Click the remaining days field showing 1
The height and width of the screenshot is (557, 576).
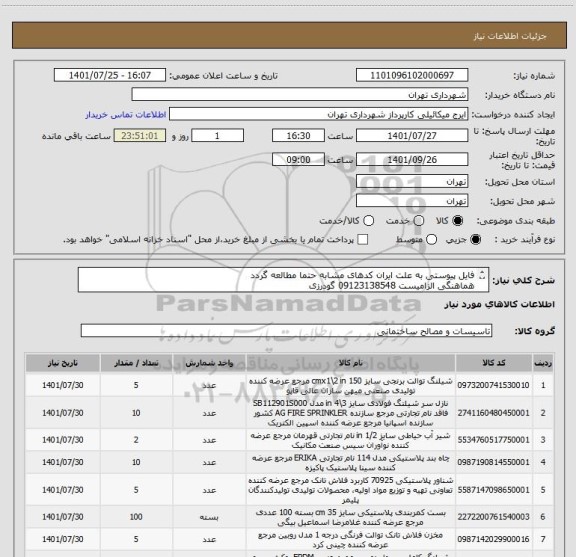(x=217, y=136)
